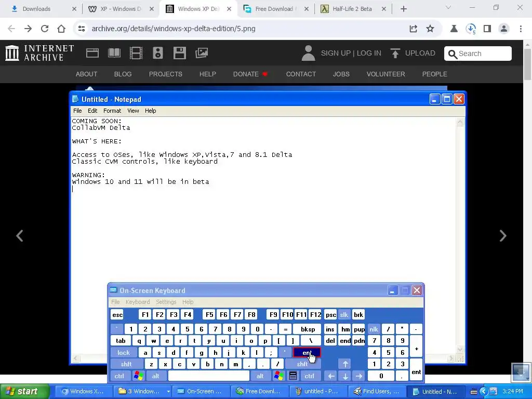Click the psc key on the On-Screen Keyboard

click(x=331, y=314)
